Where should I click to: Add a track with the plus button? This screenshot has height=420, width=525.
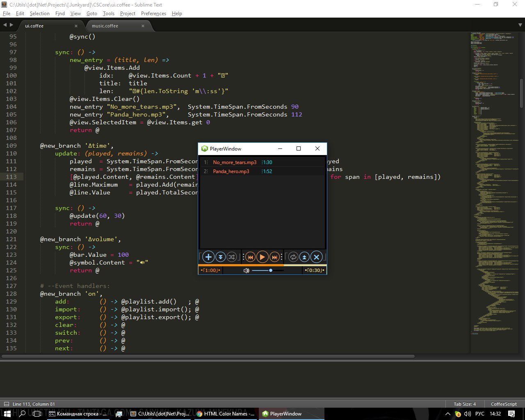pos(208,257)
